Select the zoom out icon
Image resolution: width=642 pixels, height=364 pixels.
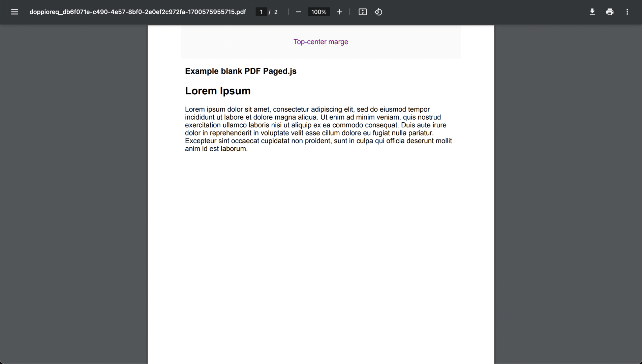[x=298, y=12]
